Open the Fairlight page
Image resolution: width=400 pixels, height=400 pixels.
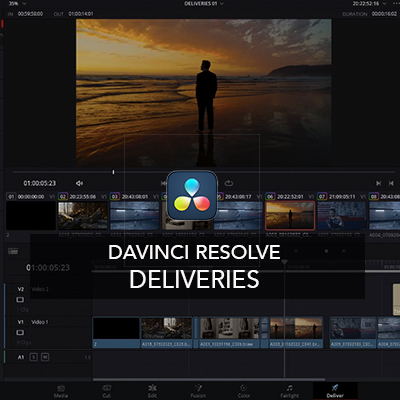289,391
